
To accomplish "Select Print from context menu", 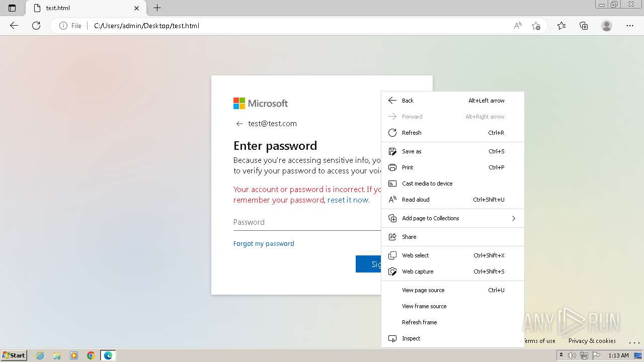I will click(453, 167).
